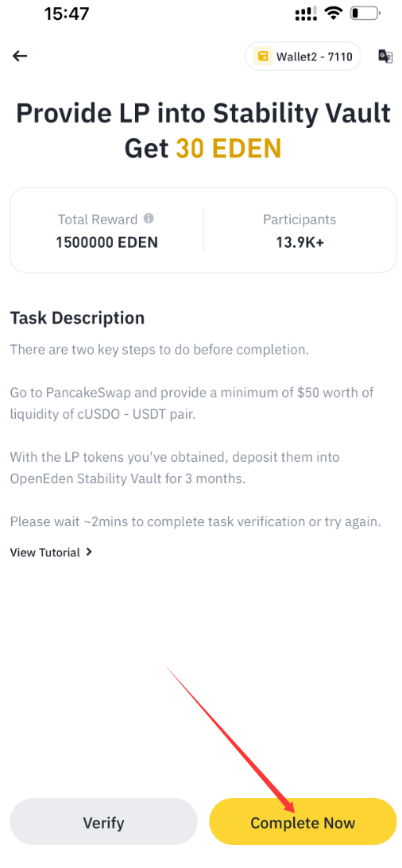Tap the battery indicator in the status bar
Image resolution: width=402 pixels, height=868 pixels.
click(365, 14)
